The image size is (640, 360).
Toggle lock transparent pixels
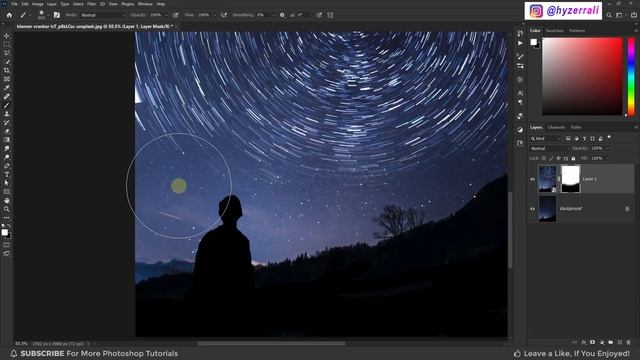click(x=544, y=158)
